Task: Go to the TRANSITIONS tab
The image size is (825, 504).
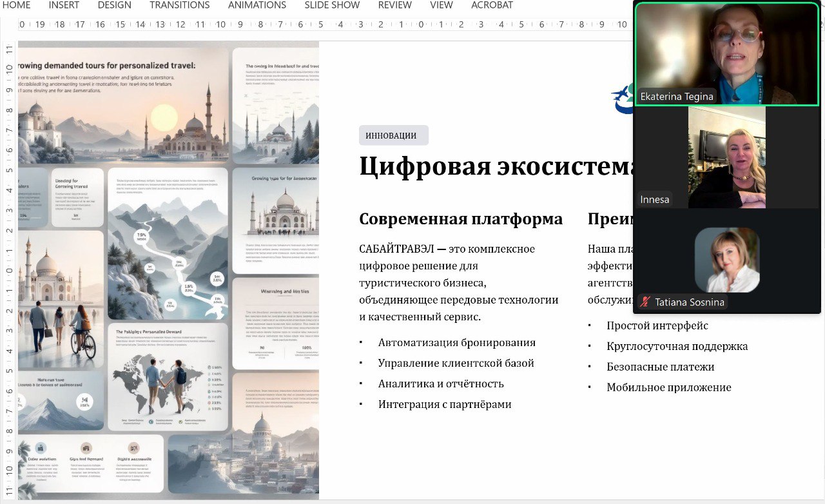Action: 179,5
